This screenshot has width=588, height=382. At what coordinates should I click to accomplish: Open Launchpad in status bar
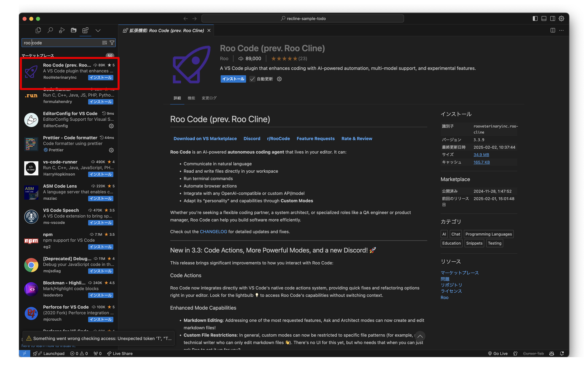(x=49, y=353)
